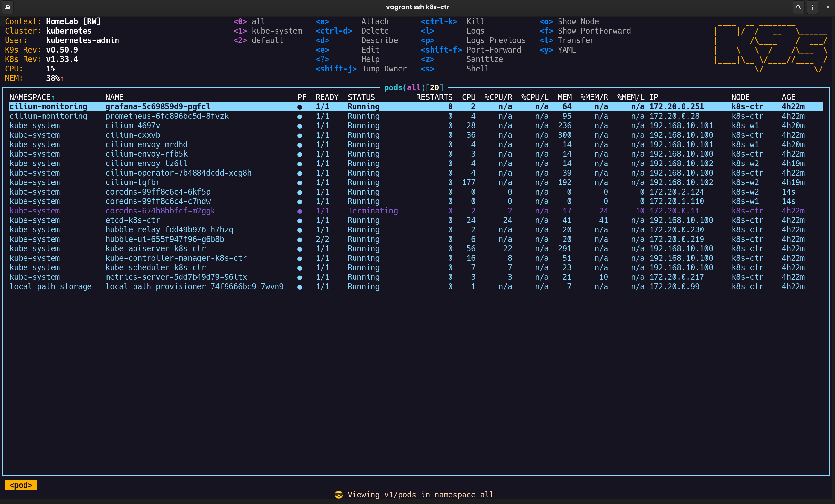Select the cilium-tqfbr pod row

(416, 183)
